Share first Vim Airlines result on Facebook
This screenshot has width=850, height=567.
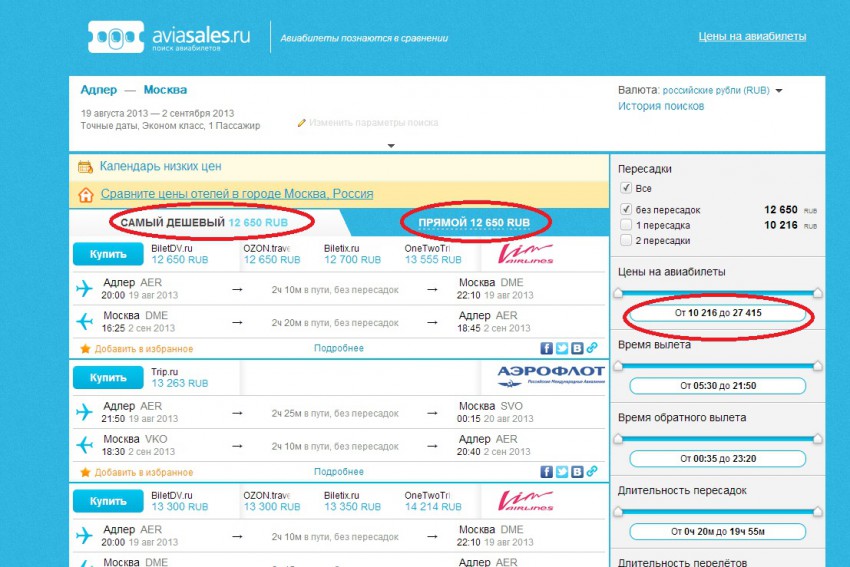(x=546, y=348)
